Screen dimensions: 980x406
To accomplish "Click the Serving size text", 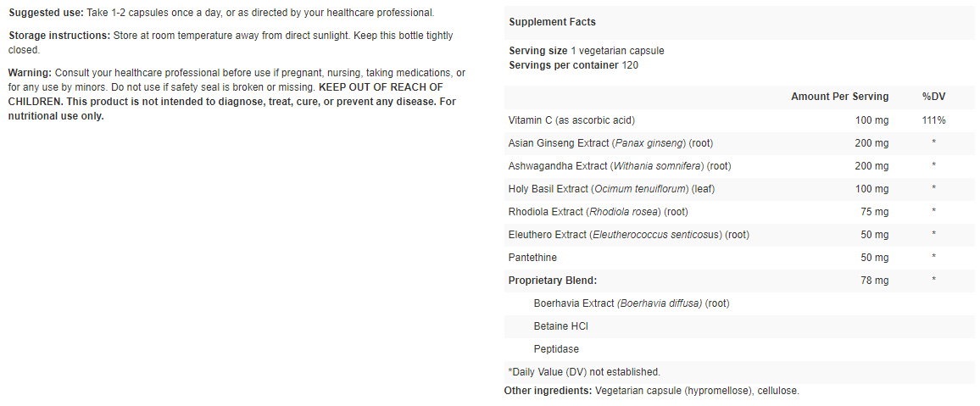I will (x=586, y=51).
